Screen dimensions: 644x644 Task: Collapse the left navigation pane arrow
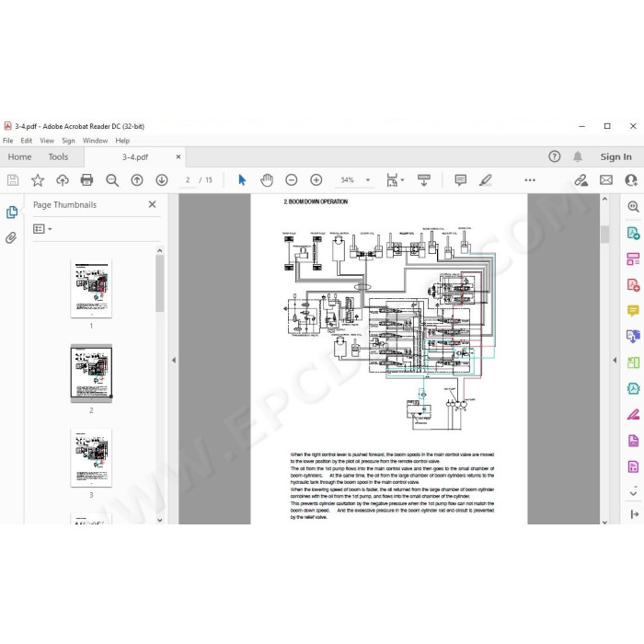(x=174, y=361)
